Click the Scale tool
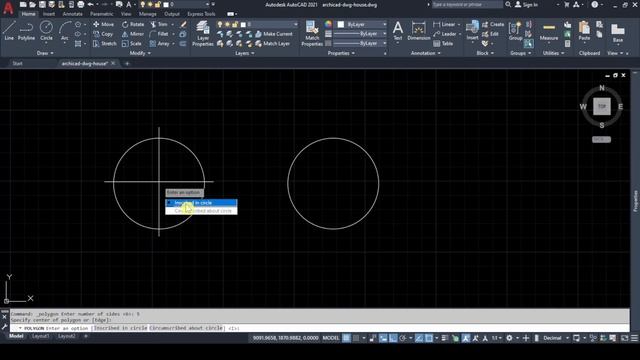The height and width of the screenshot is (360, 640). tap(131, 44)
